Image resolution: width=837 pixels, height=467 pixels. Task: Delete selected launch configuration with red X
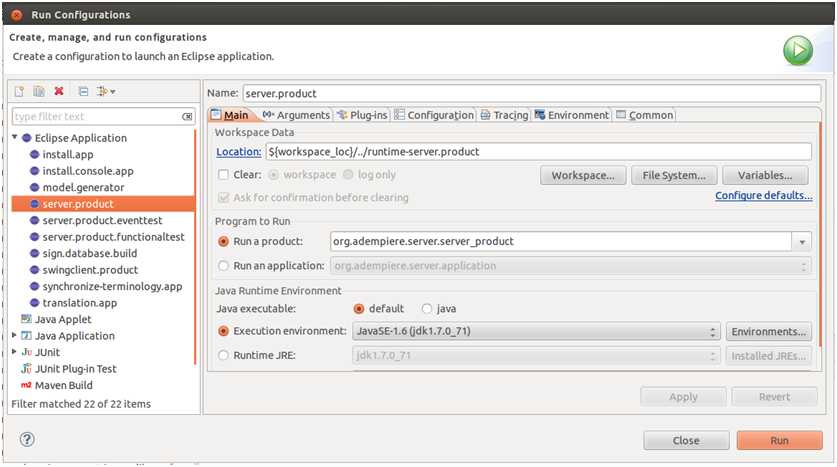point(59,91)
